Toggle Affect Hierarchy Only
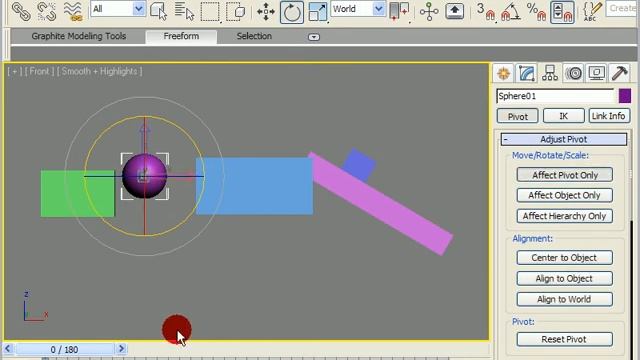The image size is (640, 360). coord(564,216)
